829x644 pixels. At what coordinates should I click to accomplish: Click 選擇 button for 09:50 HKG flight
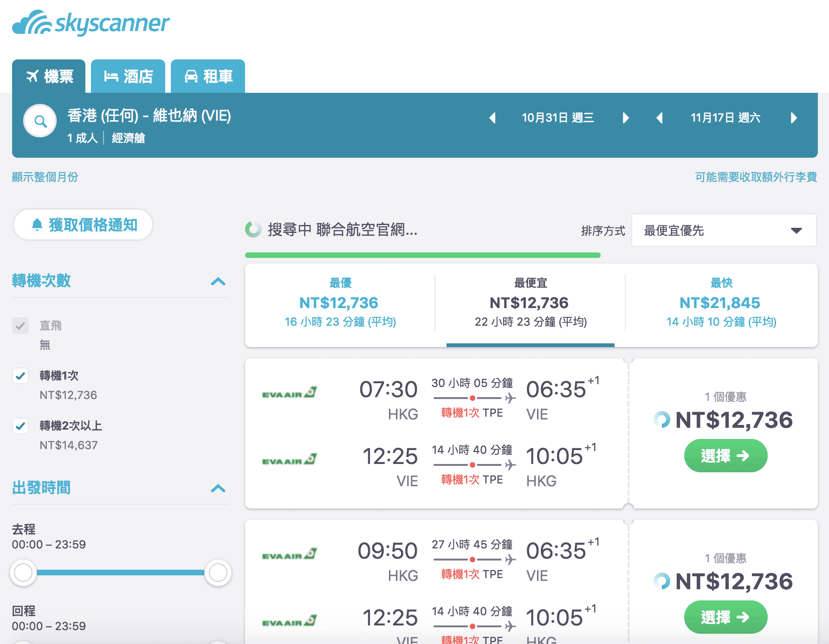tap(725, 617)
